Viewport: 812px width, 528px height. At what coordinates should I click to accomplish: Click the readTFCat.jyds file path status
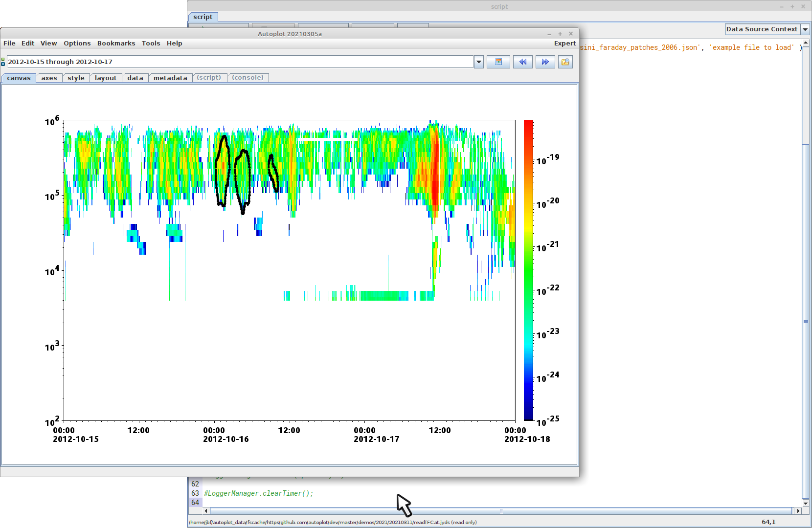pos(333,522)
